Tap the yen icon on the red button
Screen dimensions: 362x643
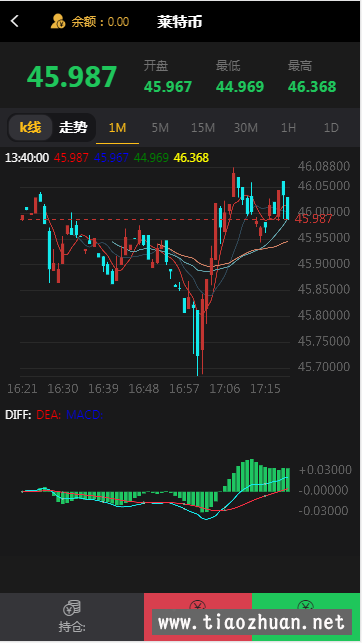[198, 604]
